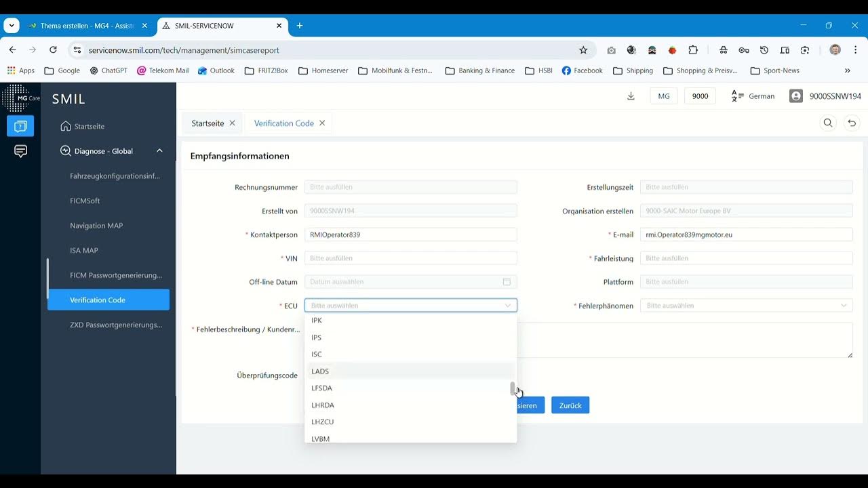Open the Fehlerphänomen dropdown
The image size is (868, 488).
[746, 306]
